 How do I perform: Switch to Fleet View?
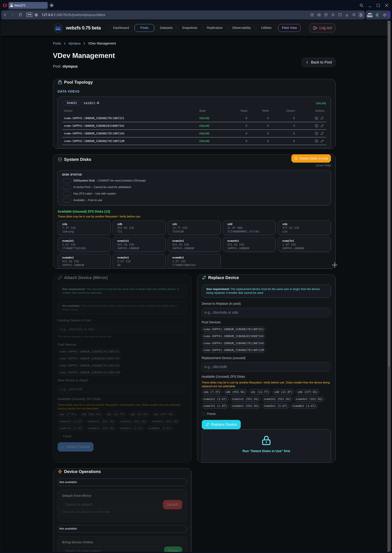click(289, 28)
